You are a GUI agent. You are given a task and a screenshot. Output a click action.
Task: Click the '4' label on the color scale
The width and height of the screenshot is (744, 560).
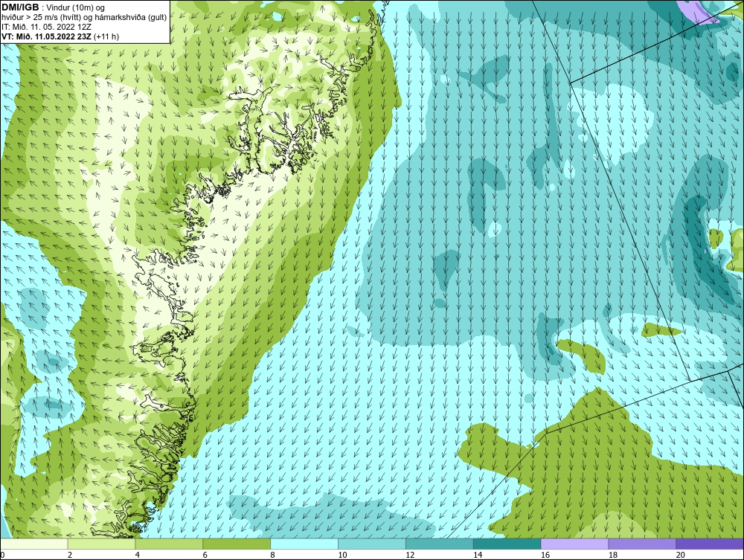[x=137, y=555]
